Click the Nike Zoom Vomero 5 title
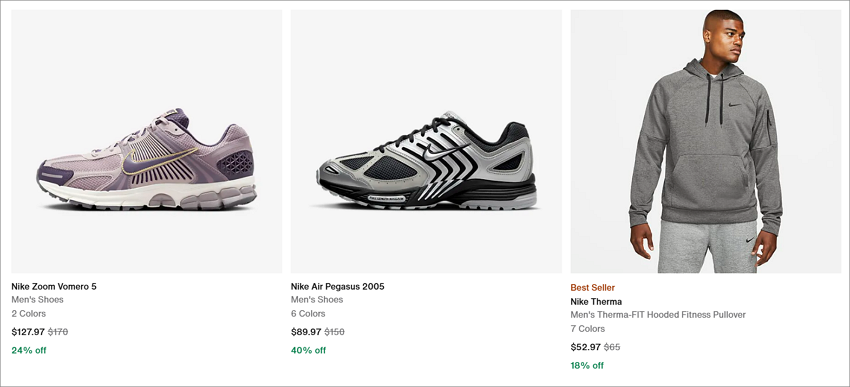Viewport: 850px width, 387px height. click(x=54, y=286)
